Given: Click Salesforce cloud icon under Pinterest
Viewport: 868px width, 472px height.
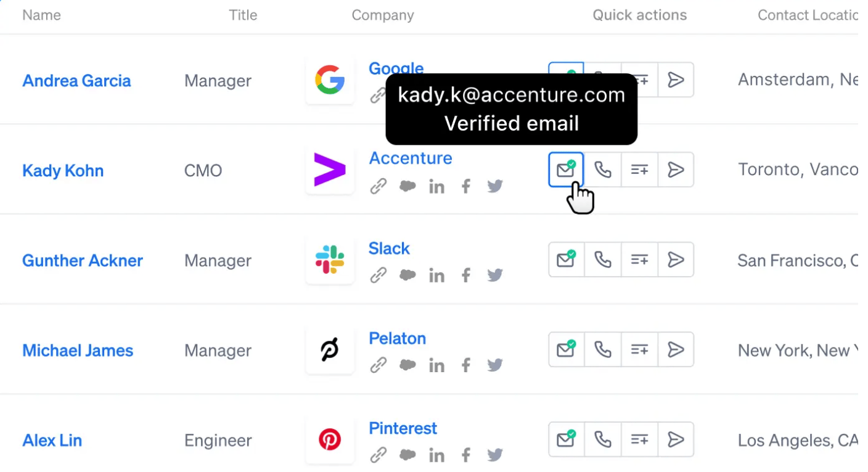Looking at the screenshot, I should (x=407, y=455).
